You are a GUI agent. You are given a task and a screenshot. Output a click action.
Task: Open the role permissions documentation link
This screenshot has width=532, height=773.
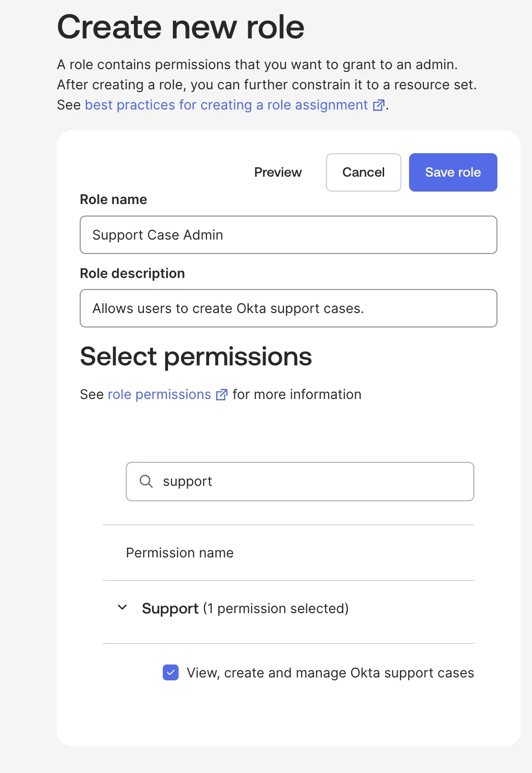[159, 395]
